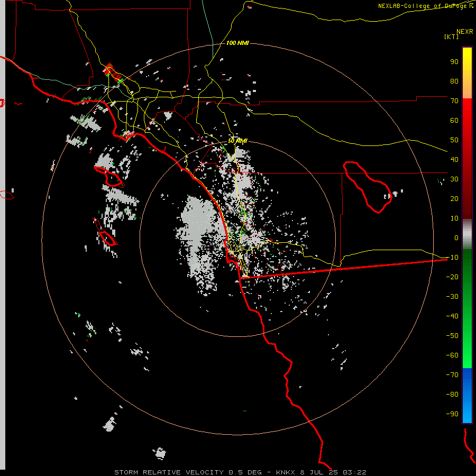Click the -80 value on the velocity legend
Viewport: 476px width, 476px height.
click(452, 395)
